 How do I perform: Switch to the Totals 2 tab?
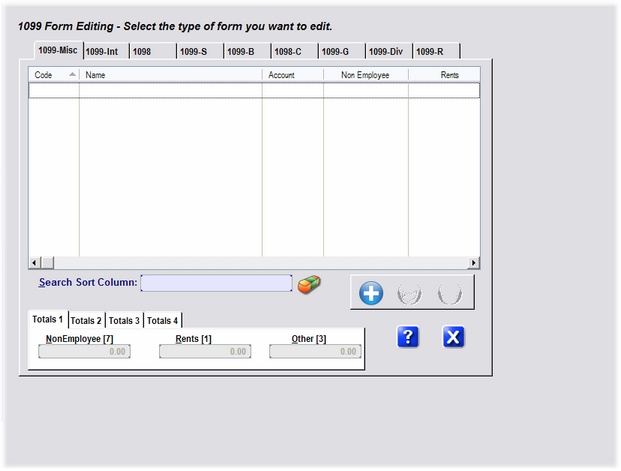coord(86,320)
